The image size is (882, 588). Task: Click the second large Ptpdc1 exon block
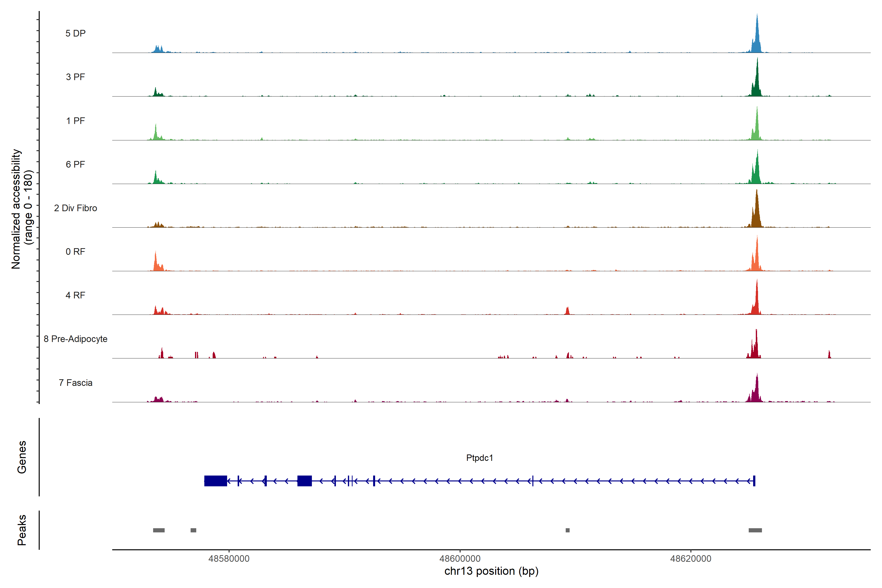305,481
